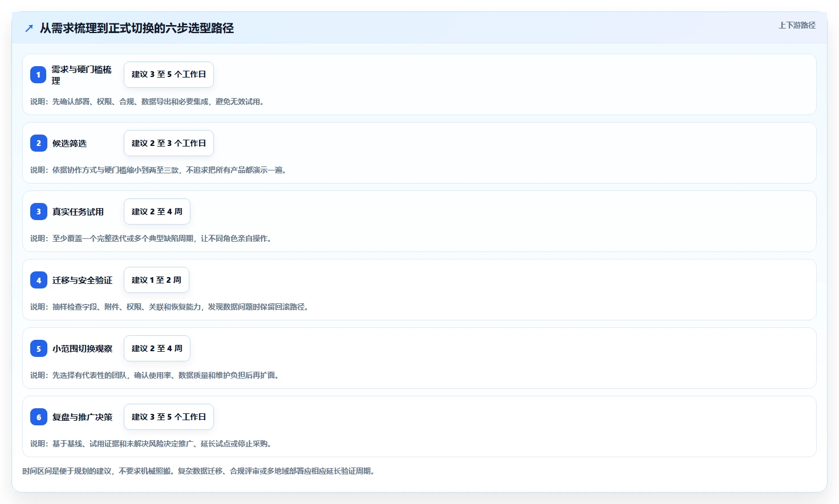Click the description starting 先确认部署、权限、合规
The width and height of the screenshot is (839, 504).
147,101
